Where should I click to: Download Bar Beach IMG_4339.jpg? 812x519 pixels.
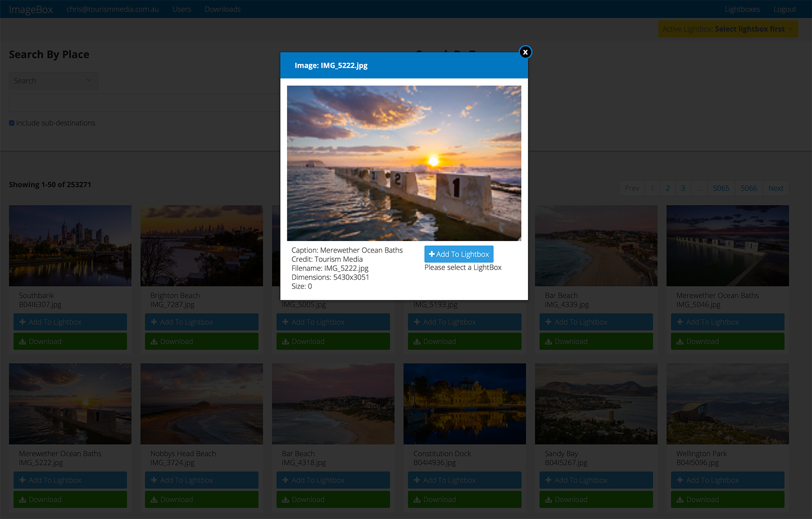[596, 341]
